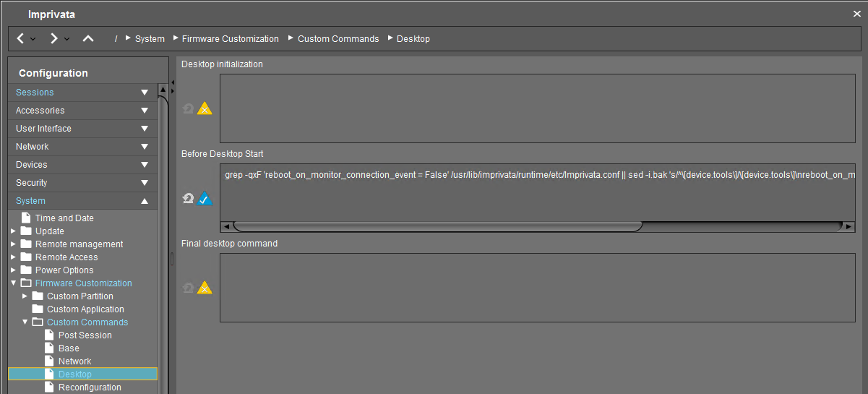Click inside the Final desktop command text area
Viewport: 868px width, 394px height.
[537, 288]
